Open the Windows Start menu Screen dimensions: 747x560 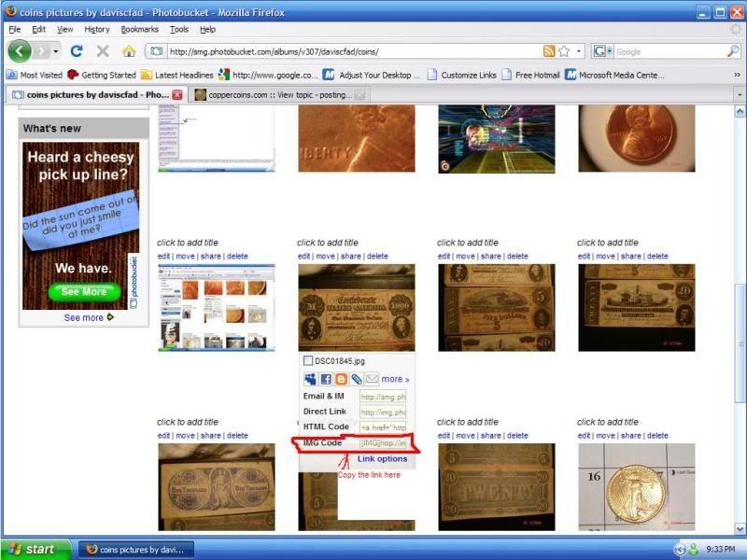pos(35,549)
